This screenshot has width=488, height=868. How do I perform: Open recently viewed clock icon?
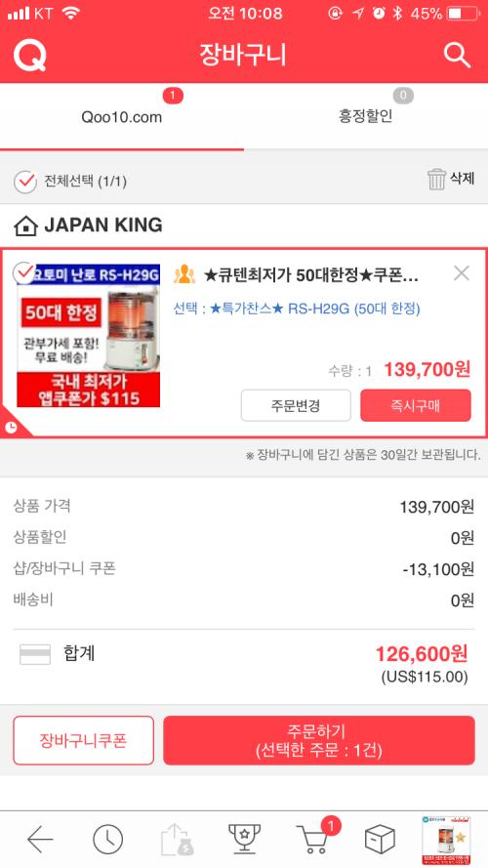pyautogui.click(x=108, y=841)
